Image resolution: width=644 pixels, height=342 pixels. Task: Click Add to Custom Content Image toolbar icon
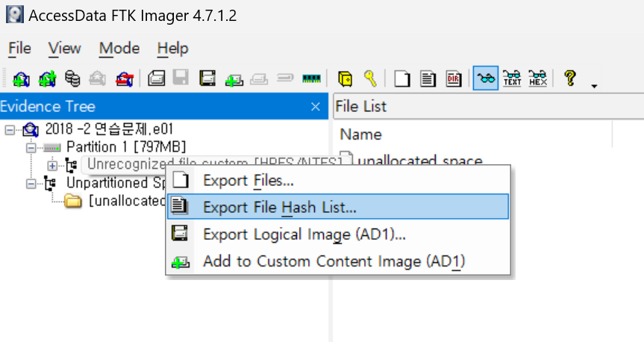coord(234,79)
